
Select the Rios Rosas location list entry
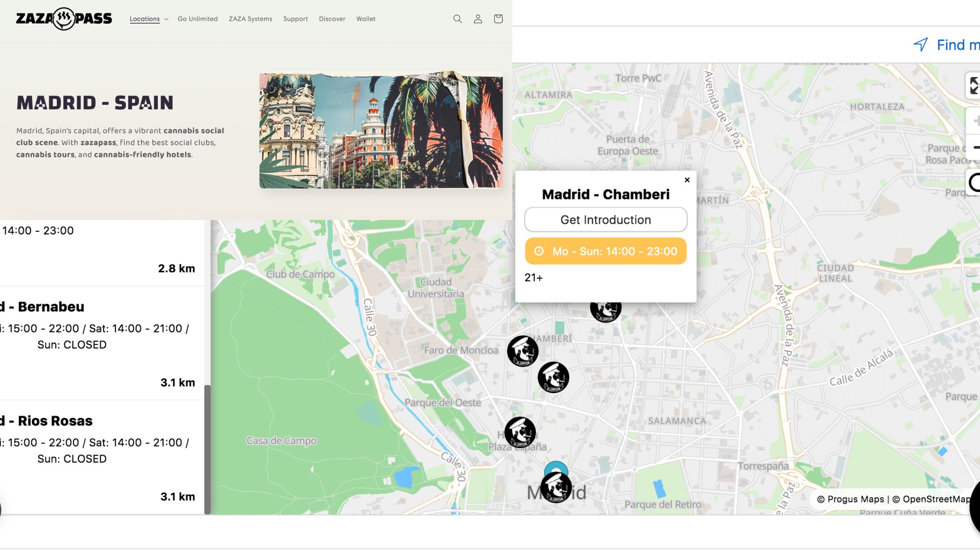102,457
